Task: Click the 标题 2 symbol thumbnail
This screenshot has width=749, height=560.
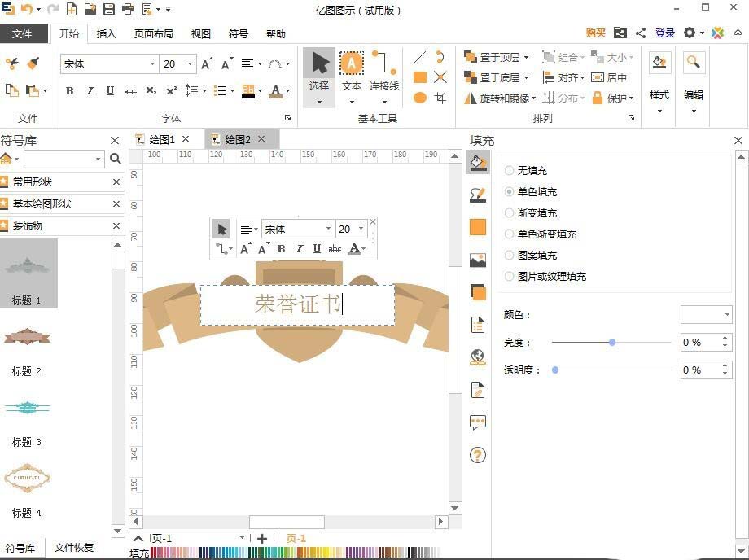Action: (27, 337)
